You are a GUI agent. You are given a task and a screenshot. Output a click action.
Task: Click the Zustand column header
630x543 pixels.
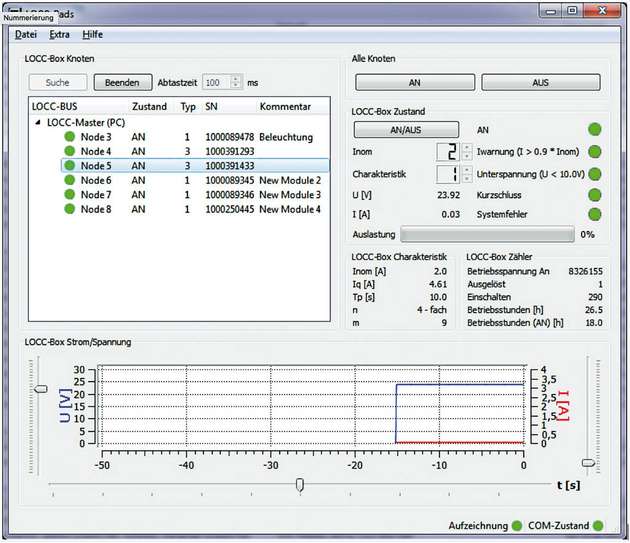point(149,107)
